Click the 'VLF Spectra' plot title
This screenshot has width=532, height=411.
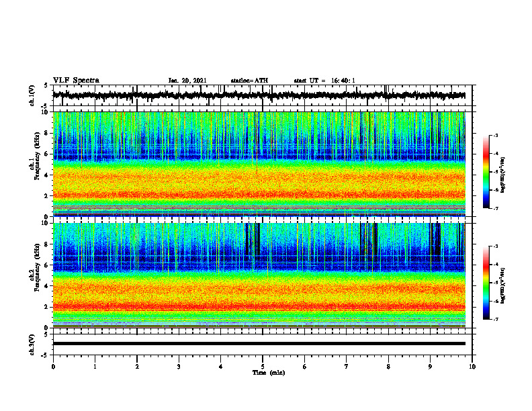pyautogui.click(x=76, y=81)
